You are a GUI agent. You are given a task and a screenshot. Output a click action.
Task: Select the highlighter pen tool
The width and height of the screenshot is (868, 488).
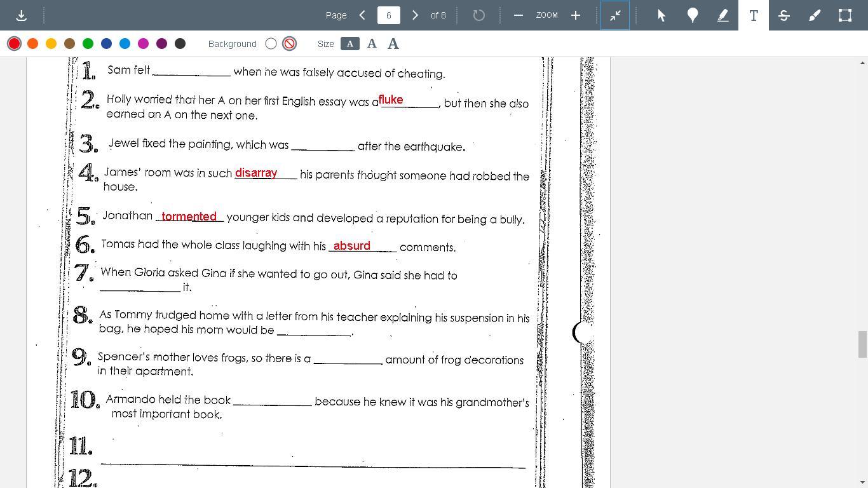tap(723, 15)
